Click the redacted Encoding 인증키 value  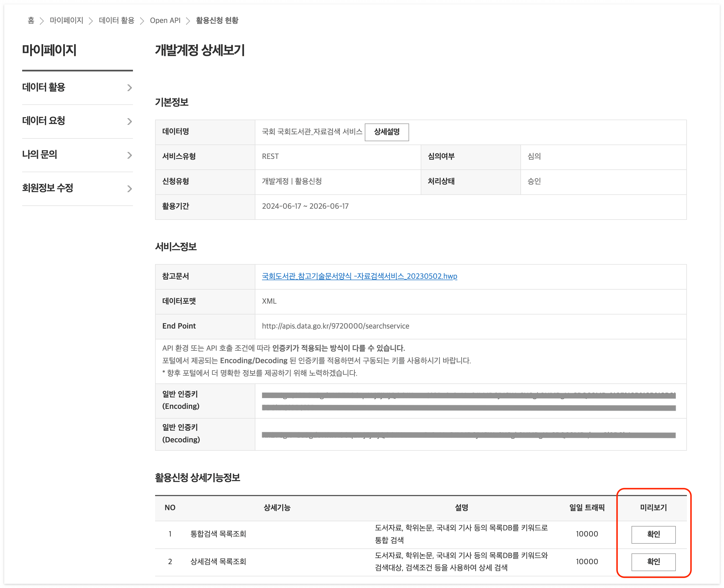(x=469, y=401)
